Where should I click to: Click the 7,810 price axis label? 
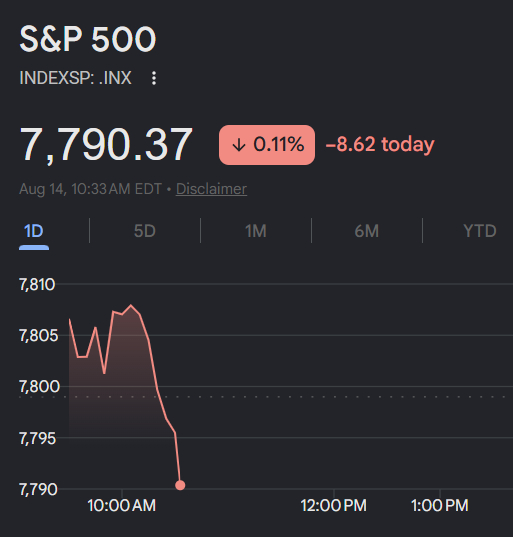[37, 285]
